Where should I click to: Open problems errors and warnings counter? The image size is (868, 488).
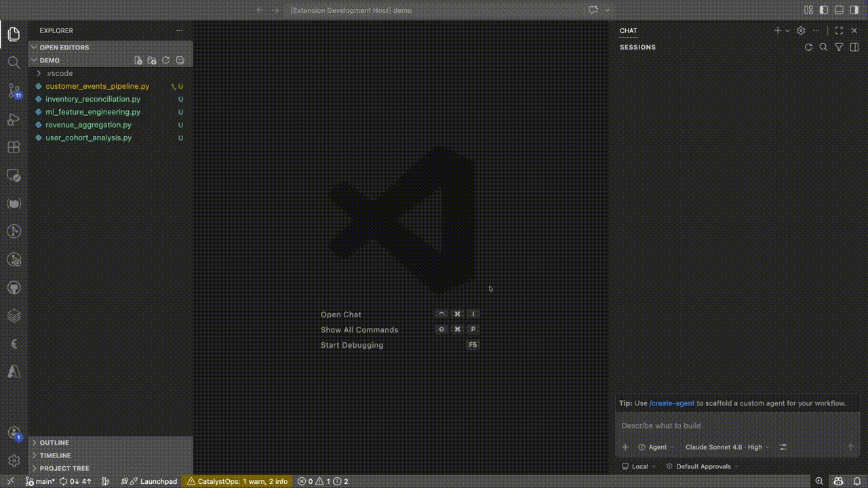point(324,481)
